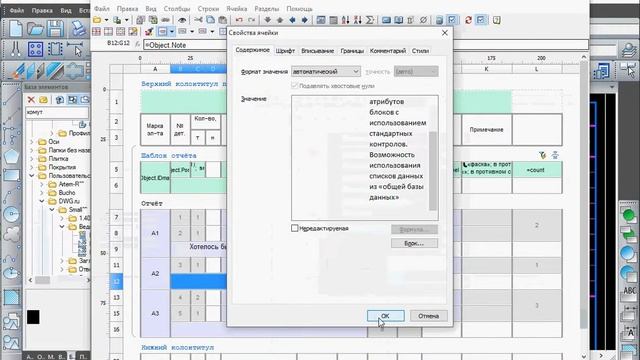Open Файл menu in the table editor
The image size is (640, 360).
pos(102,9)
